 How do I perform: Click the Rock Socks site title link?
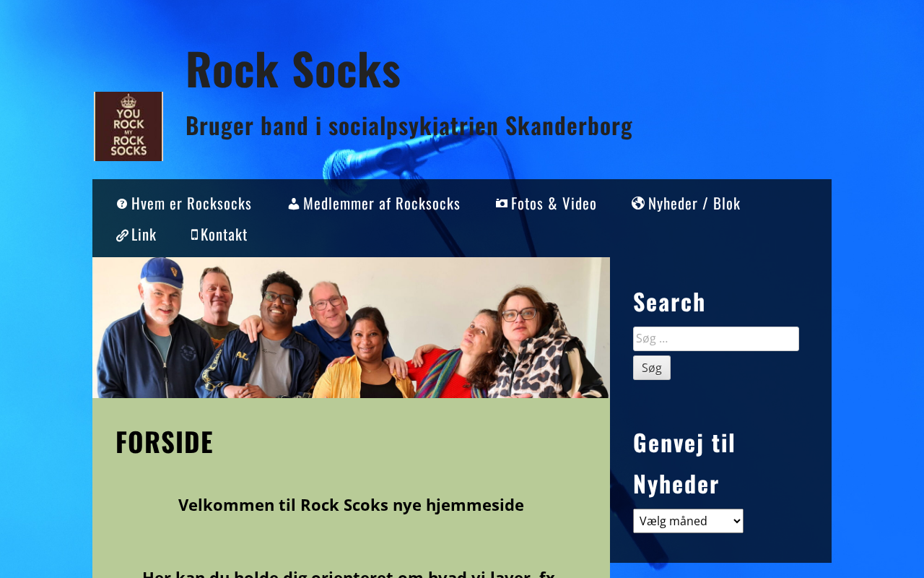293,69
